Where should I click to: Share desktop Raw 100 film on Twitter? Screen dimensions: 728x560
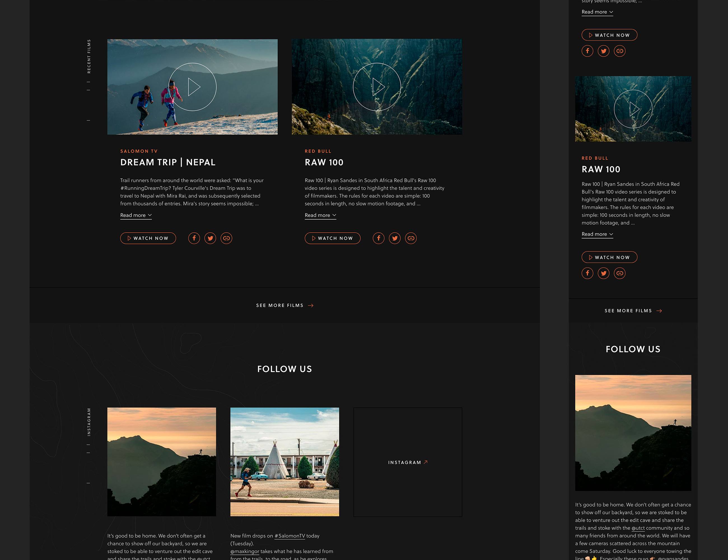(x=395, y=238)
